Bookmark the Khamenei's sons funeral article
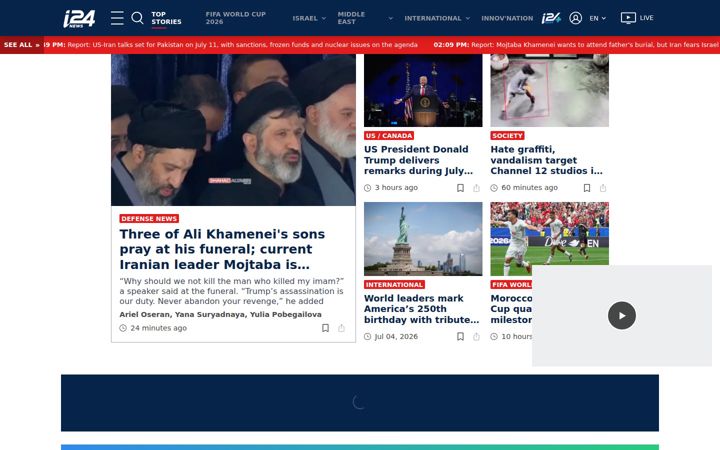 [325, 328]
